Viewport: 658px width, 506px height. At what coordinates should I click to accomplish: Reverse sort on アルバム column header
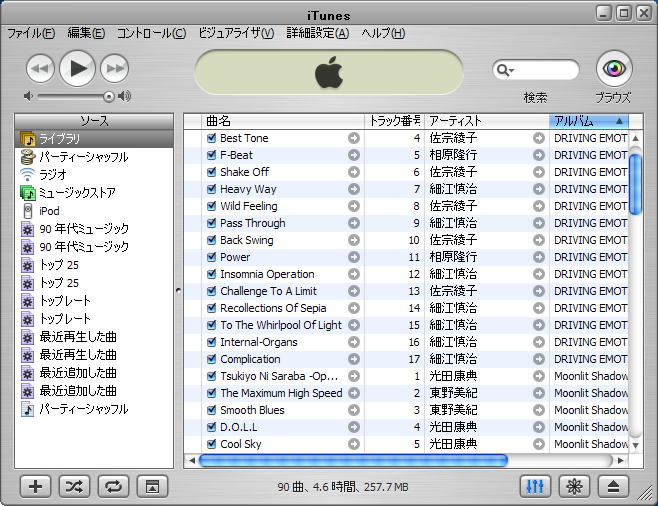(589, 121)
